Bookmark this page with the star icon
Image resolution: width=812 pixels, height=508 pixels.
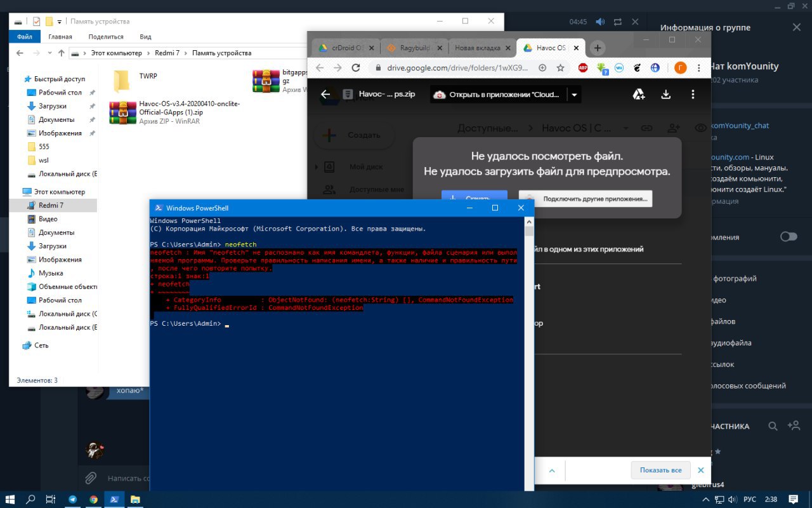point(561,67)
